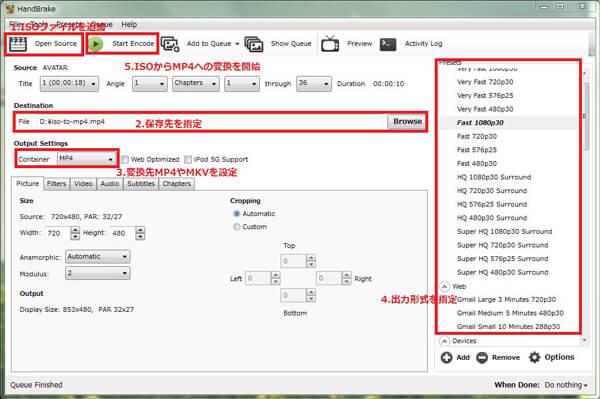The width and height of the screenshot is (600, 399).
Task: Switch to the Chapters tab
Action: click(x=176, y=184)
